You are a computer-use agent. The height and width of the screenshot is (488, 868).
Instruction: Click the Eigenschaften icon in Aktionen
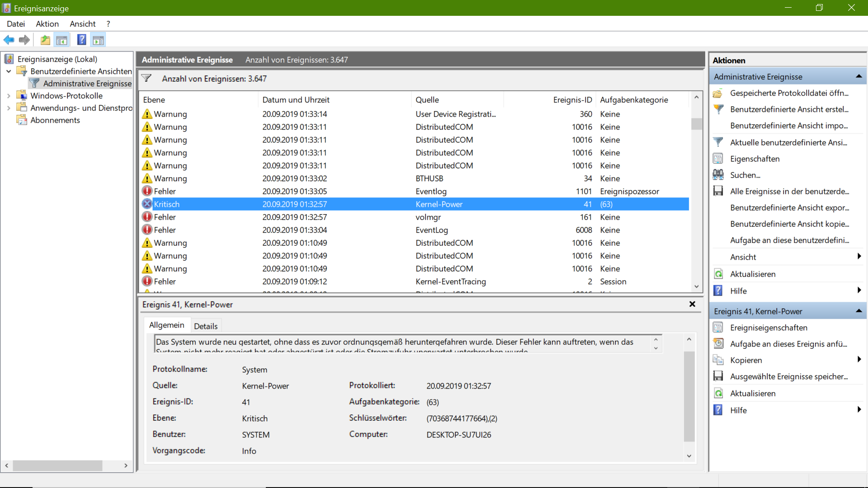(x=718, y=159)
